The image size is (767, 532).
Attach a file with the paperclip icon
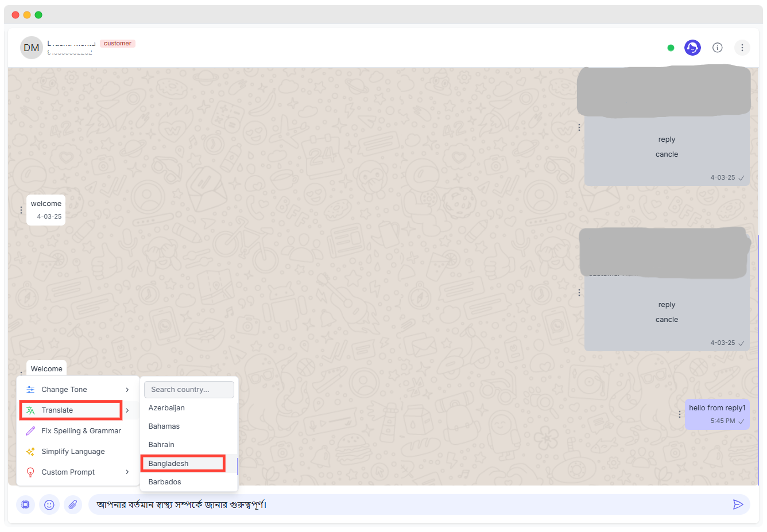click(x=73, y=504)
